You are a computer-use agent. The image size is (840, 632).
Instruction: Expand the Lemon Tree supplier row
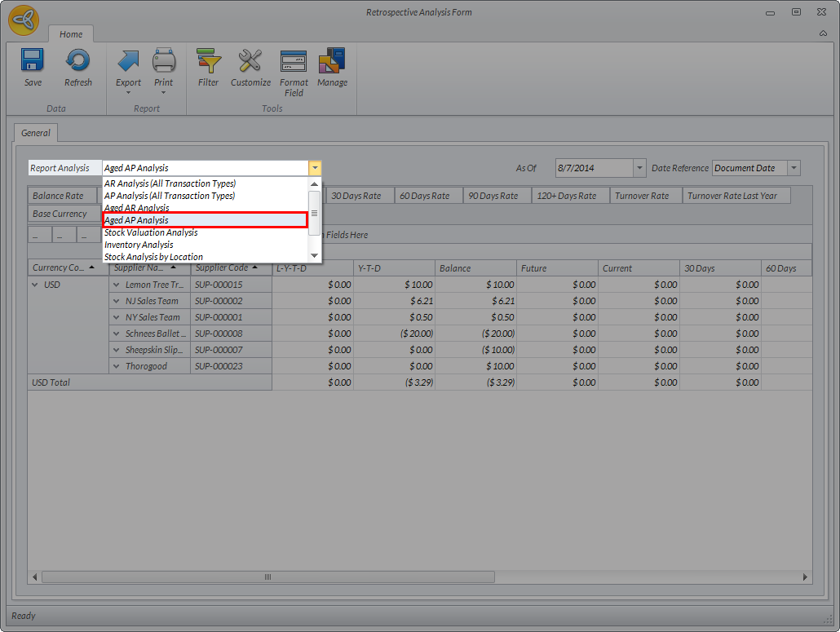tap(117, 285)
